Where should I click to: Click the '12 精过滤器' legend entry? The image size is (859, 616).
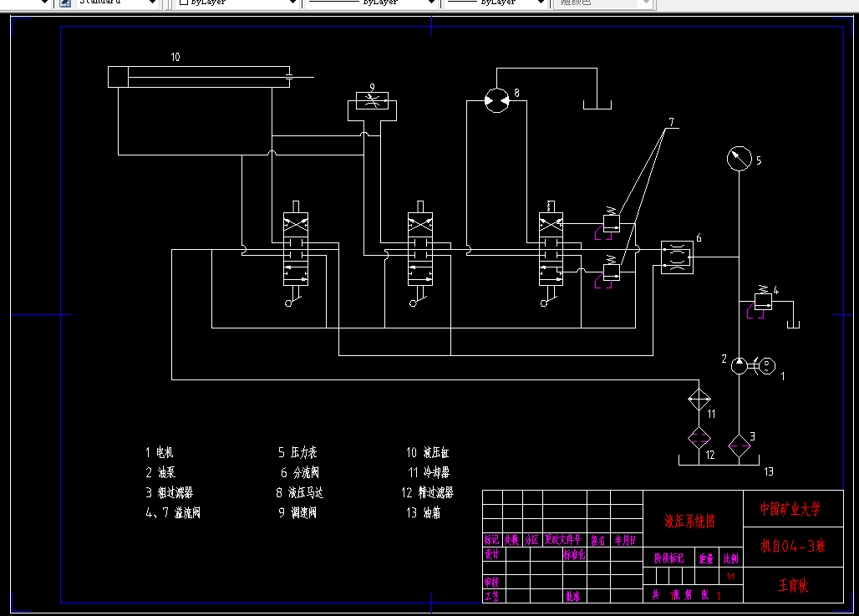[x=428, y=492]
